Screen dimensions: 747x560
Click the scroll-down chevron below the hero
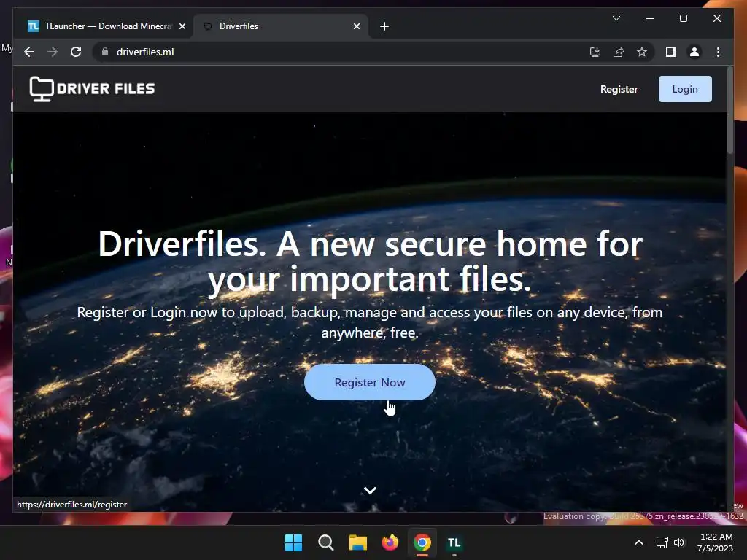370,490
